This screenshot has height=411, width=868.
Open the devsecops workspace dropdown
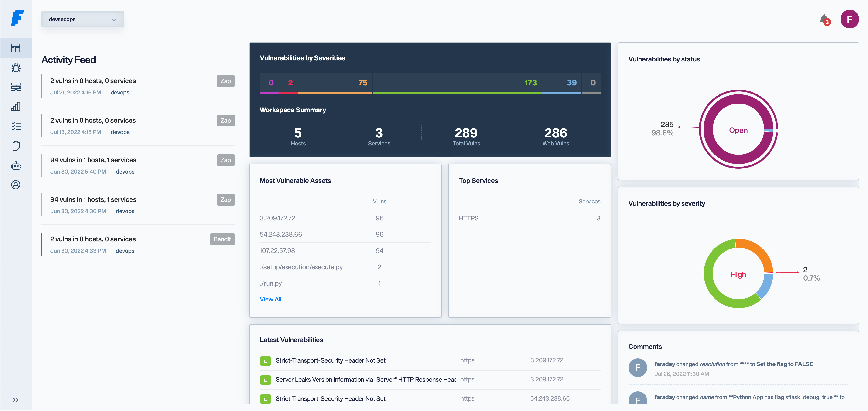point(82,19)
